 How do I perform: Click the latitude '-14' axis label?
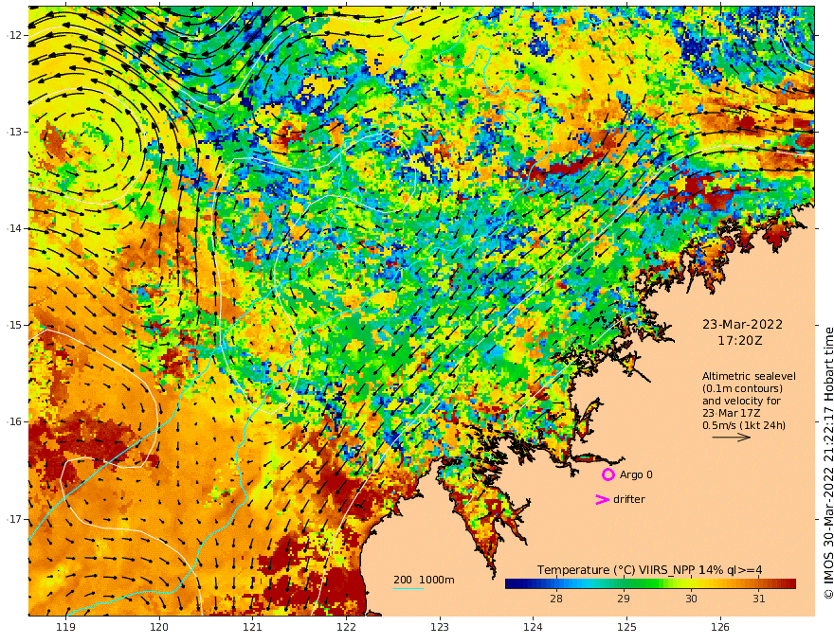14,228
